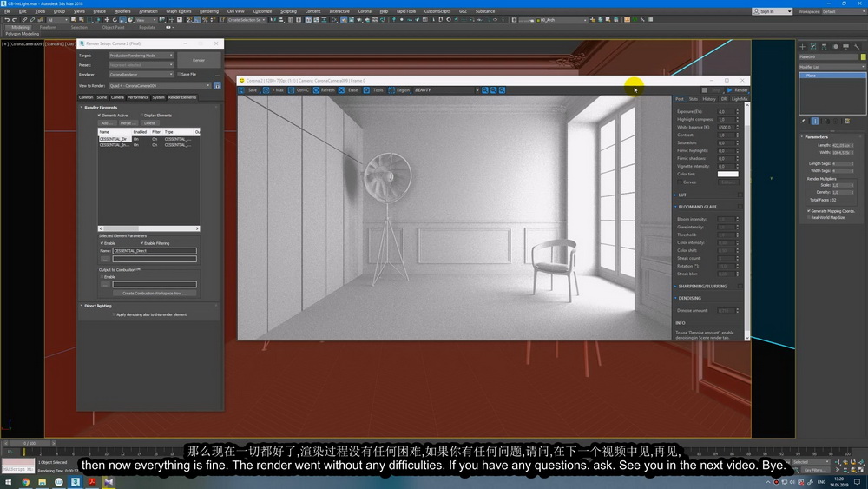Screen dimensions: 868x489
Task: Open the Modifier List dropdown
Action: click(x=832, y=67)
